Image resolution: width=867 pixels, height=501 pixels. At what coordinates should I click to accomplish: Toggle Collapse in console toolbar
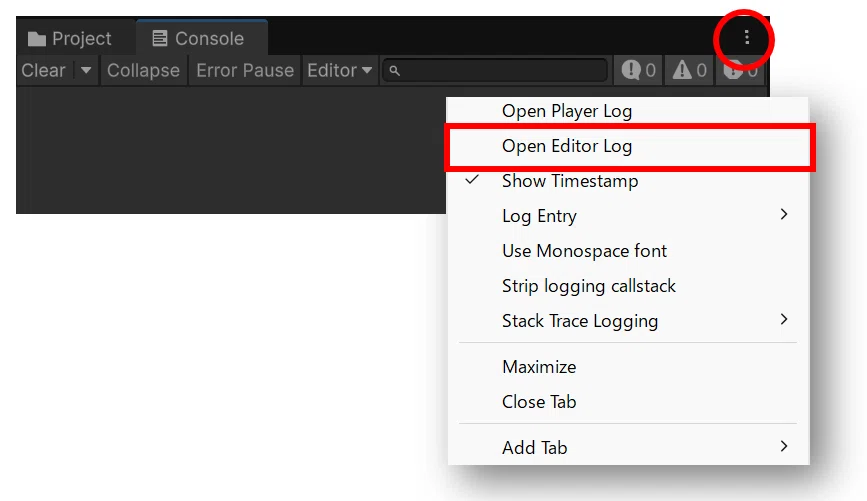(x=143, y=70)
